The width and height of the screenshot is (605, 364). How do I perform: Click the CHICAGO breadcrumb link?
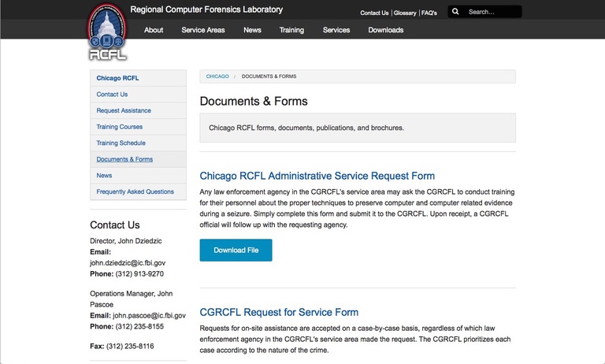(x=217, y=76)
